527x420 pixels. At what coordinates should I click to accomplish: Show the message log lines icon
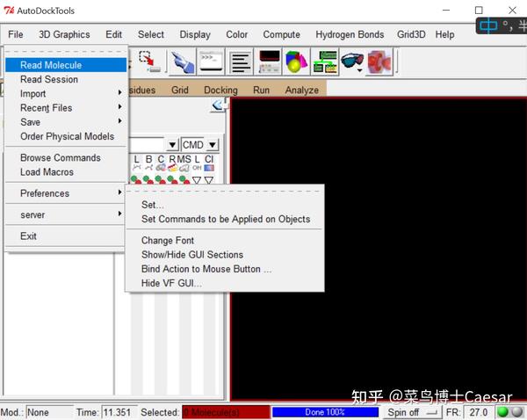[x=241, y=62]
